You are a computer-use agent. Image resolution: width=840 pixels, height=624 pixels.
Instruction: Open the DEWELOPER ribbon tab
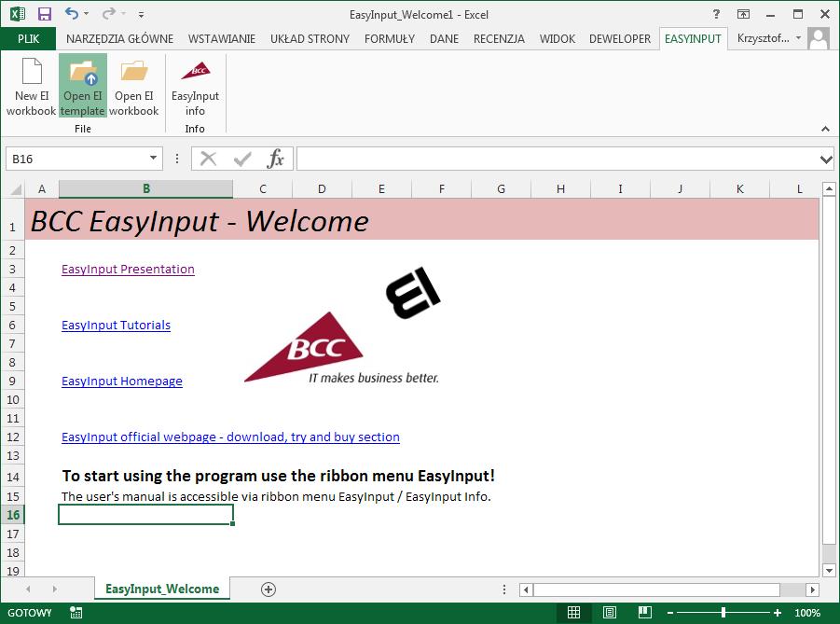(x=620, y=38)
